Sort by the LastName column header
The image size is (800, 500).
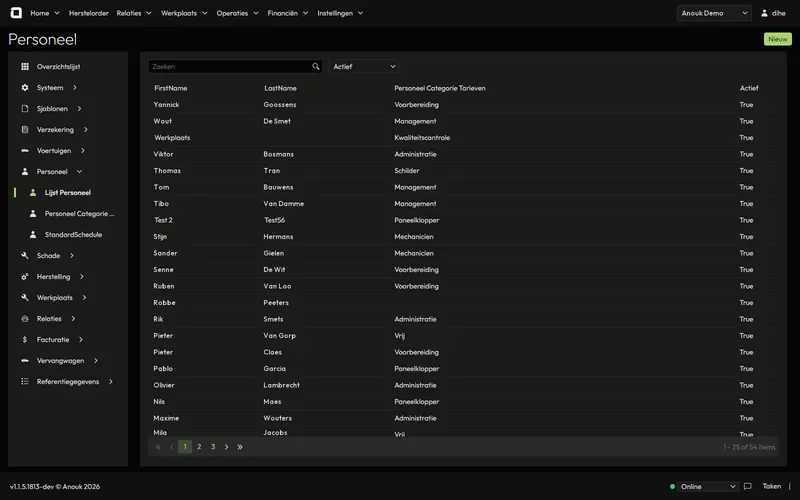pyautogui.click(x=280, y=88)
